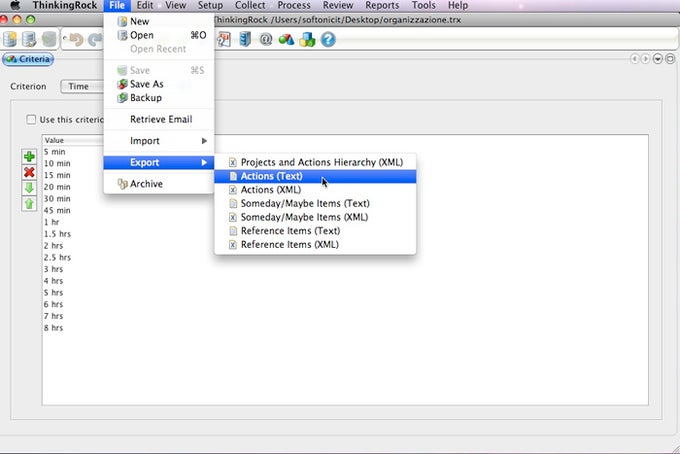Viewport: 680px width, 454px height.
Task: Click the blue question mark help icon
Action: [x=328, y=39]
